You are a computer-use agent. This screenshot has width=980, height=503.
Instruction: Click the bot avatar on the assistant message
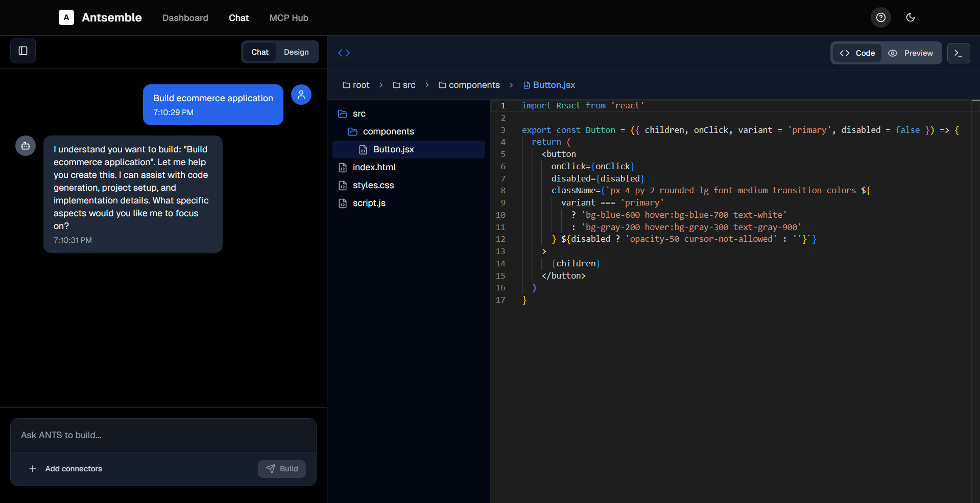(25, 146)
